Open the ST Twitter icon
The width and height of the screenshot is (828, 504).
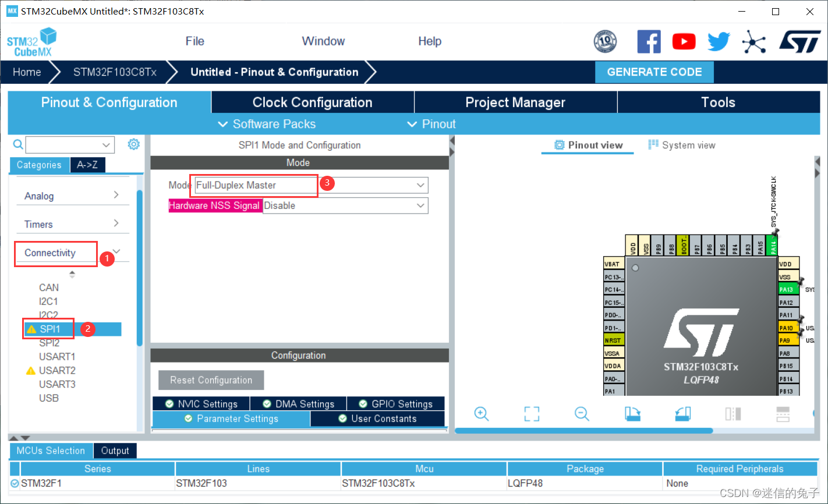coord(719,42)
